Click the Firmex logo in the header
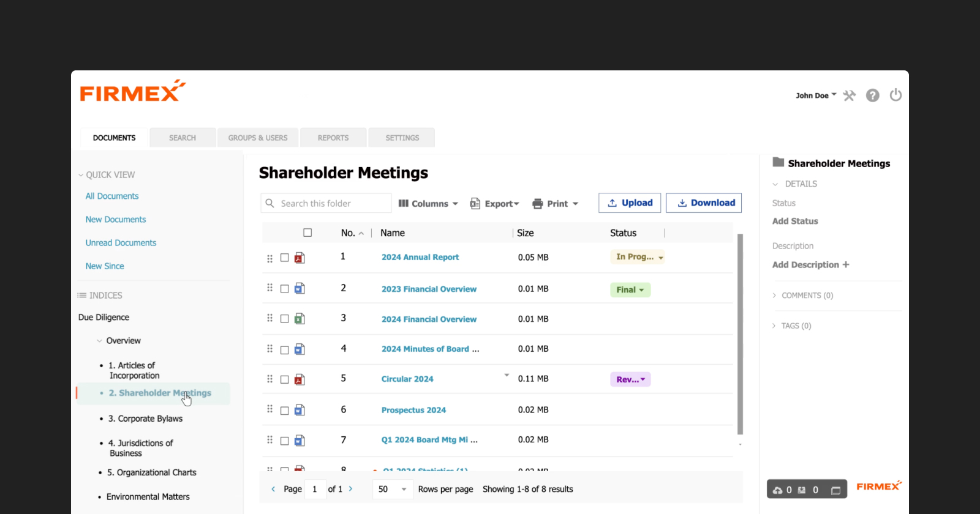Viewport: 980px width, 514px height. click(x=132, y=91)
